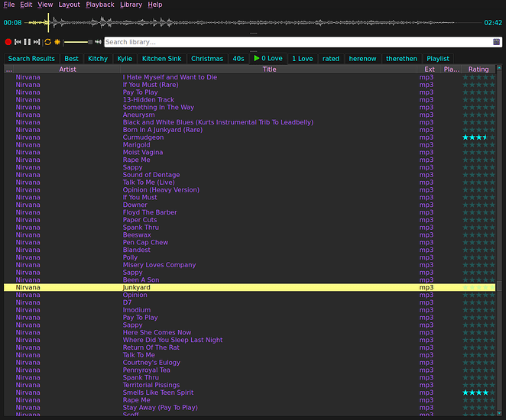This screenshot has height=420, width=506.
Task: Switch to the therethen tab
Action: click(x=401, y=59)
